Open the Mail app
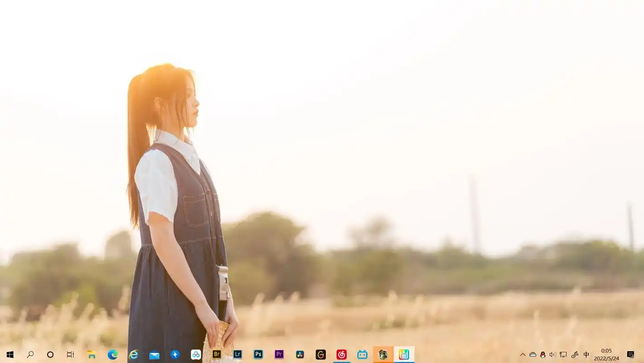Viewport: 644px width, 363px height. tap(154, 354)
